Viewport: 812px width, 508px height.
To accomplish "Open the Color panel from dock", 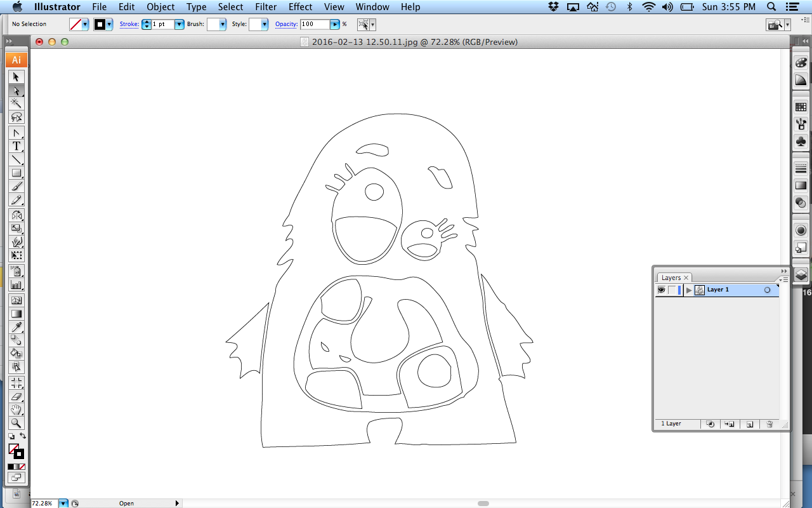I will (801, 63).
